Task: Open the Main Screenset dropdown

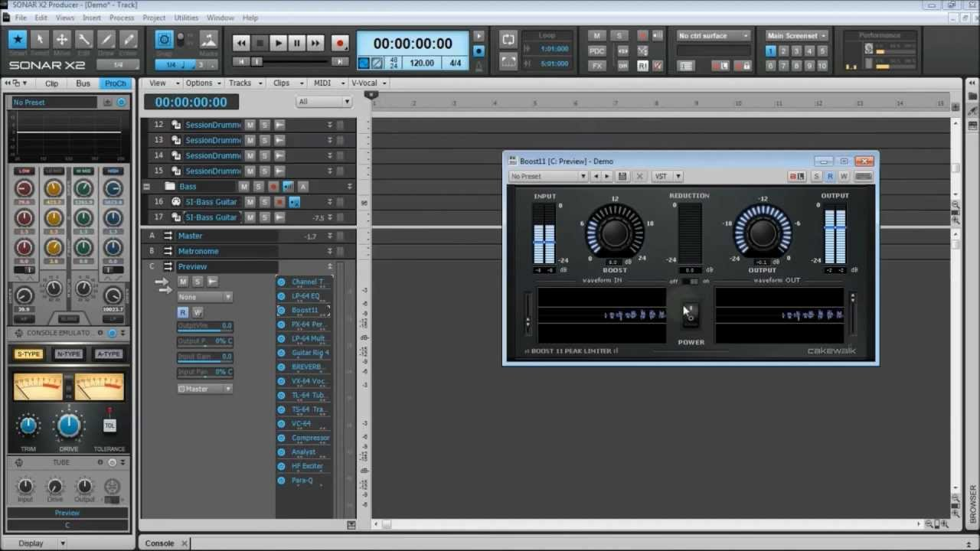Action: click(796, 35)
